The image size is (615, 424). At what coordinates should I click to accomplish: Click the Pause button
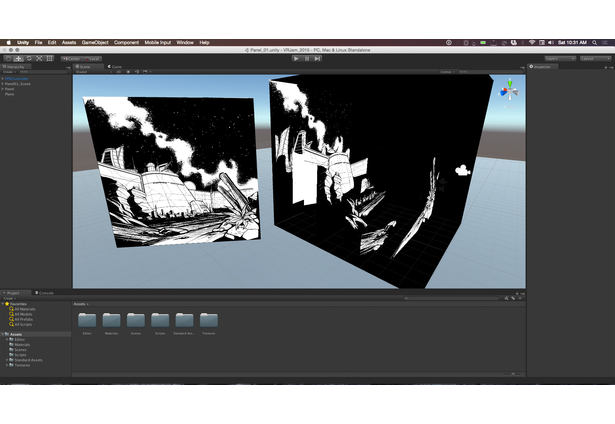pyautogui.click(x=307, y=58)
